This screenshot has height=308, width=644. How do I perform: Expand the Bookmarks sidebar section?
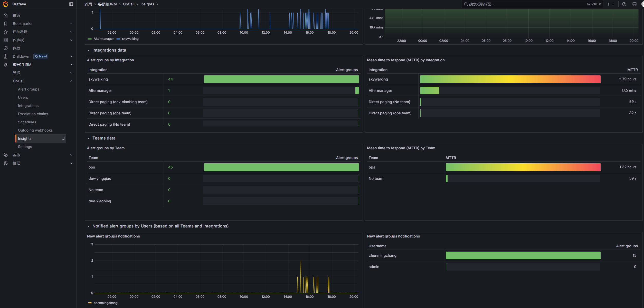pyautogui.click(x=71, y=24)
